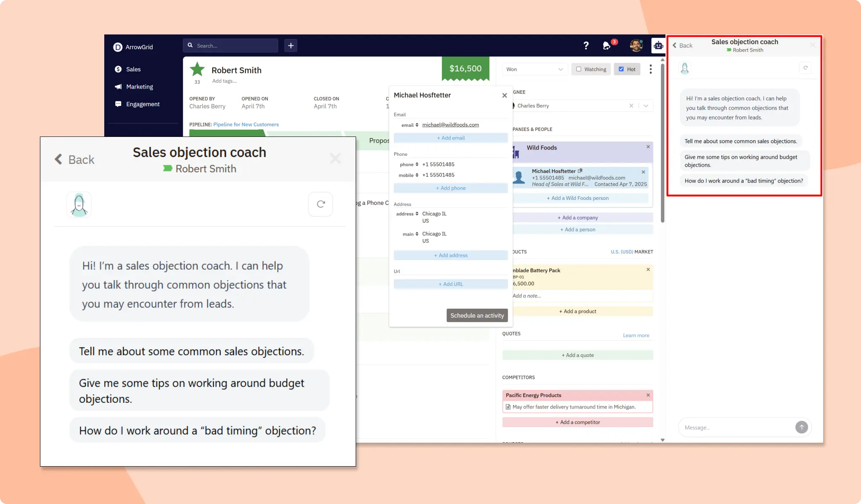Click Add a quote
Viewport: 861px width, 504px height.
578,355
